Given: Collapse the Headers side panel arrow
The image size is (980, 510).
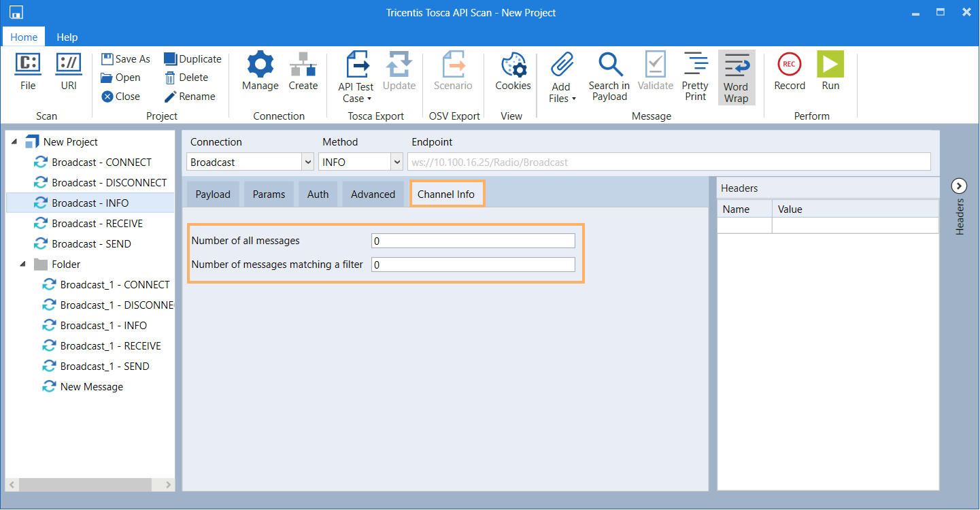Looking at the screenshot, I should (959, 186).
